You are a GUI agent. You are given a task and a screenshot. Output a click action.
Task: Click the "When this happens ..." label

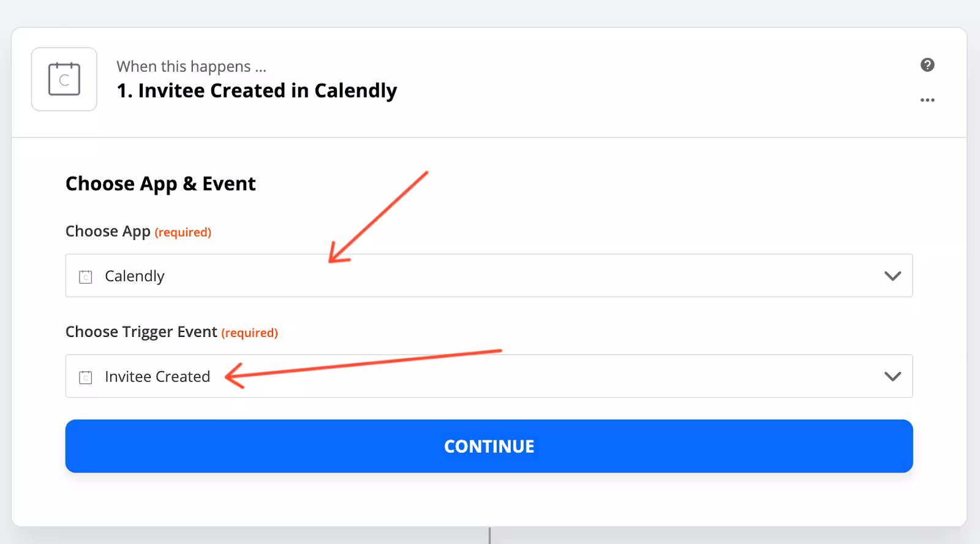click(x=191, y=66)
